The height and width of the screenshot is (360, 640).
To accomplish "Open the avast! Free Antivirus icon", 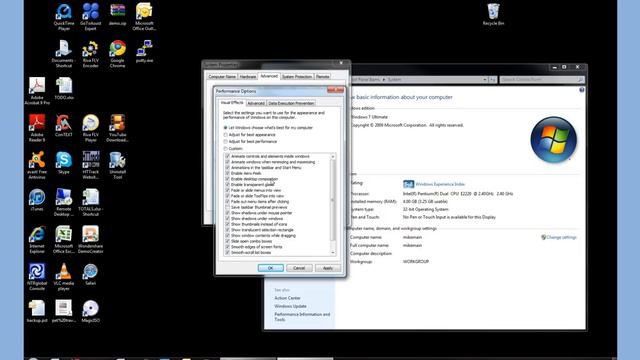I will (x=37, y=165).
